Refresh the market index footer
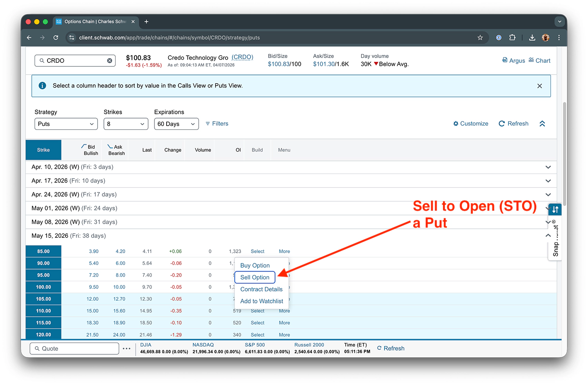 coord(391,348)
